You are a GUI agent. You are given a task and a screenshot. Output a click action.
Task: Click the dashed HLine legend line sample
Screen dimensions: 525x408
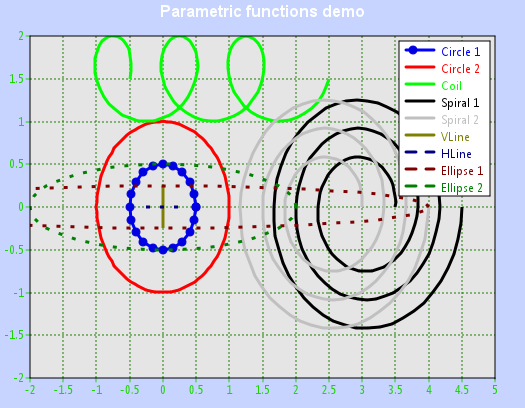(x=420, y=152)
